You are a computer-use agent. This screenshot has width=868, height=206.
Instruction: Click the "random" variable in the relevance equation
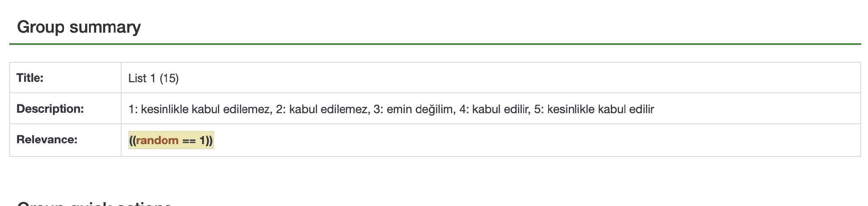(x=157, y=140)
